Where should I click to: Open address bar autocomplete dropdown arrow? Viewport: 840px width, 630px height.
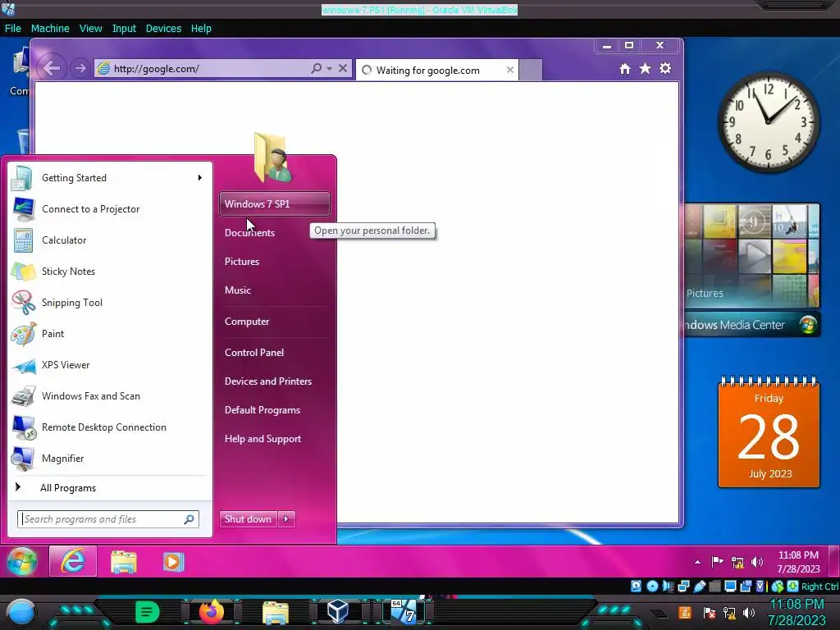click(x=329, y=68)
